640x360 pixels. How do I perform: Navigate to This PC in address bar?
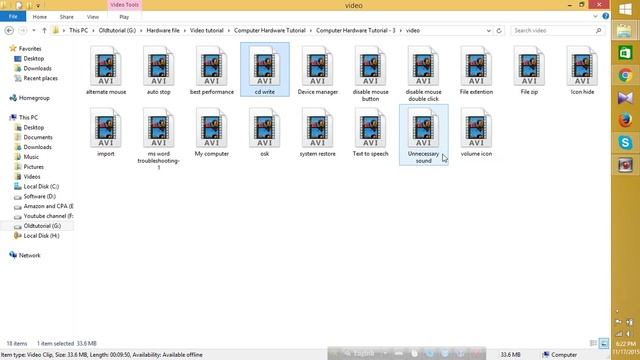click(78, 31)
